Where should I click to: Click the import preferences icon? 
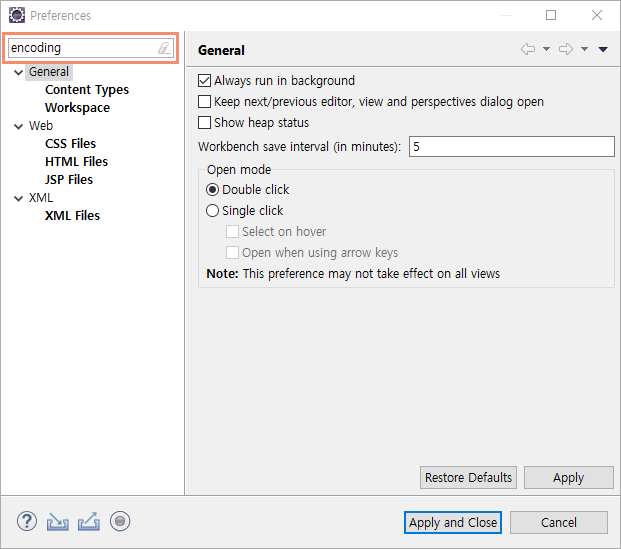[x=58, y=521]
